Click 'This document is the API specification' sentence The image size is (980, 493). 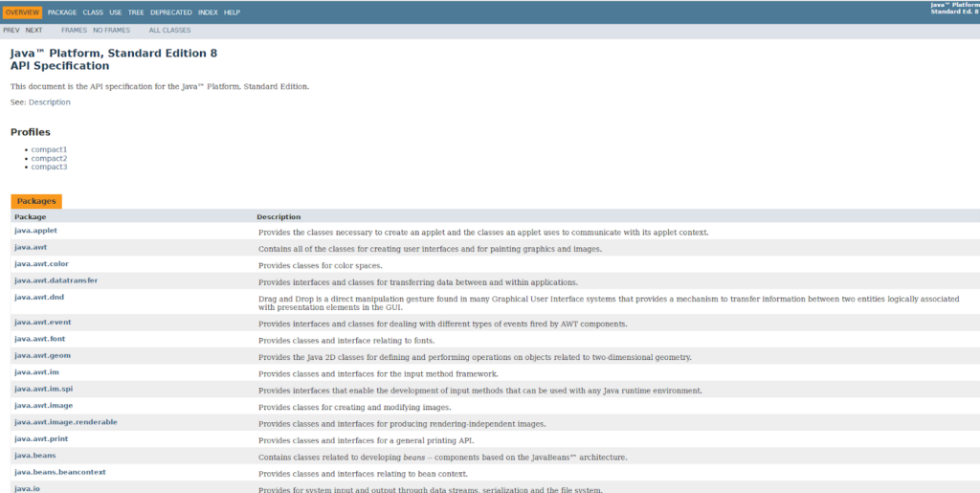tap(160, 87)
